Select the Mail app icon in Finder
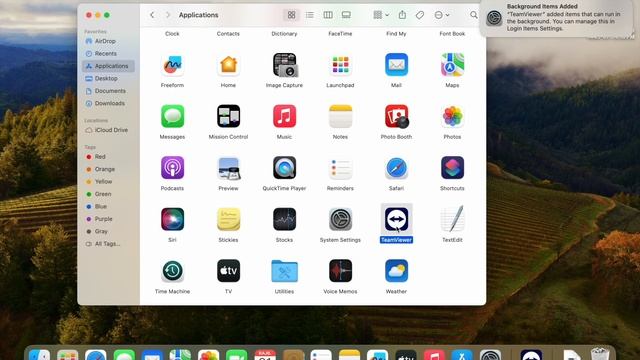The image size is (640, 360). point(396,65)
